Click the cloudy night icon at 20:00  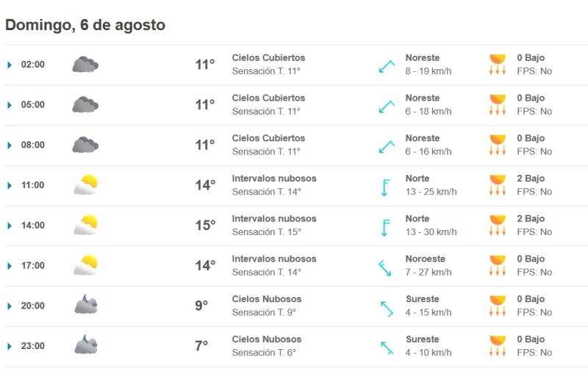(x=85, y=306)
